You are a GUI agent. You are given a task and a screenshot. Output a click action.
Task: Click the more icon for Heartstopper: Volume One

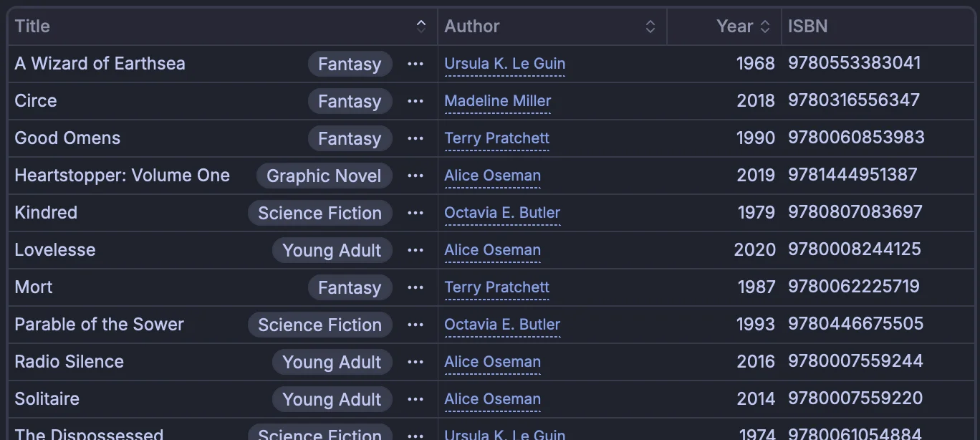click(x=415, y=176)
